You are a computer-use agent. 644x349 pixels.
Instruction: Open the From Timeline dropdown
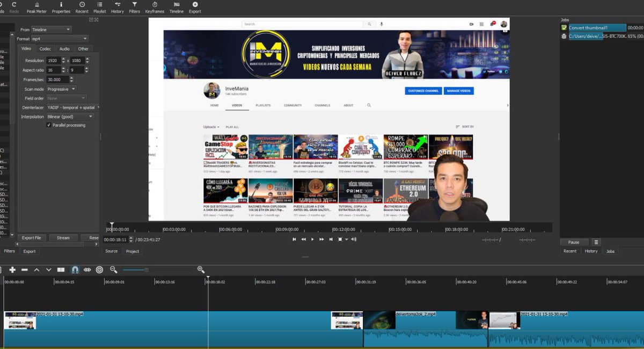(51, 30)
